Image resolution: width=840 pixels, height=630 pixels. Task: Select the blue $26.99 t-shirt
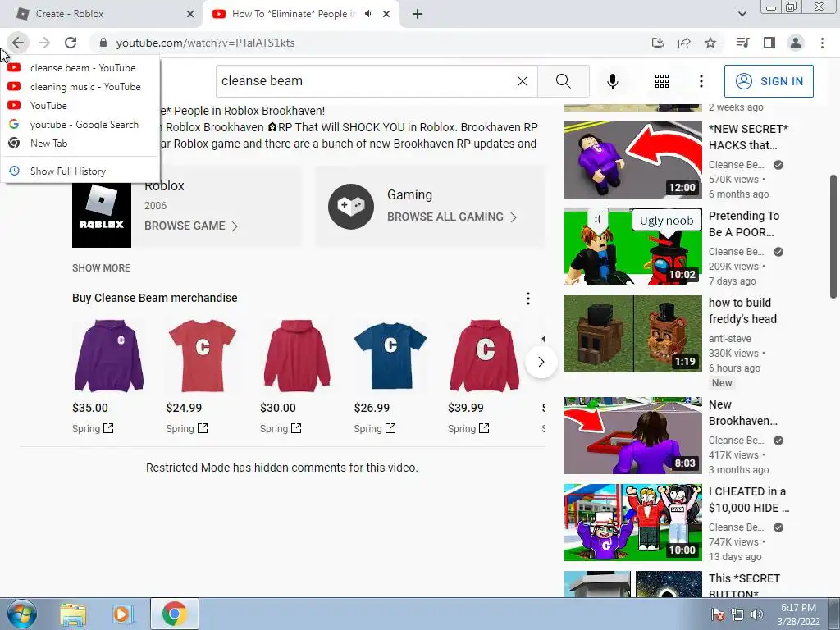point(390,356)
